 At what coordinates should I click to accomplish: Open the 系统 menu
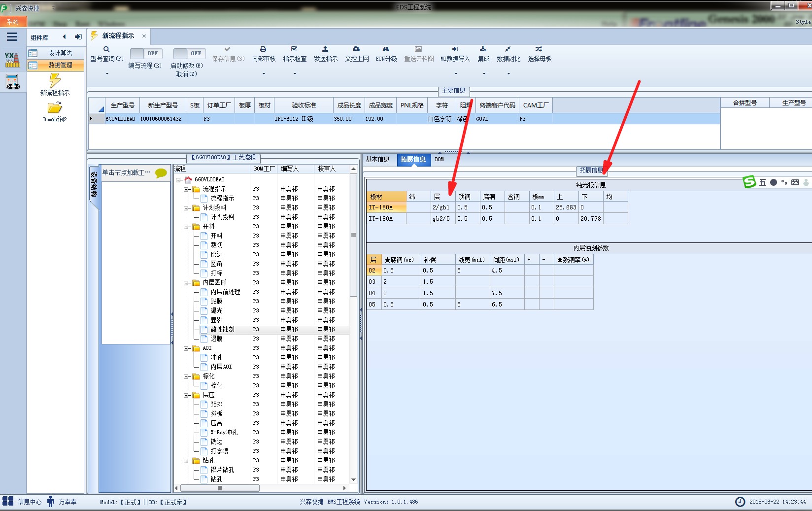click(13, 22)
